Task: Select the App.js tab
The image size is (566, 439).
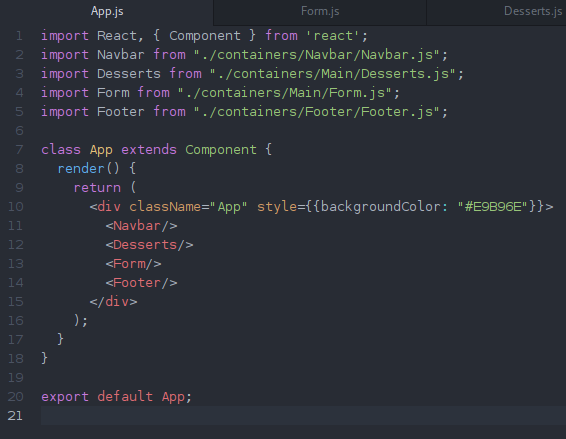Action: (107, 12)
